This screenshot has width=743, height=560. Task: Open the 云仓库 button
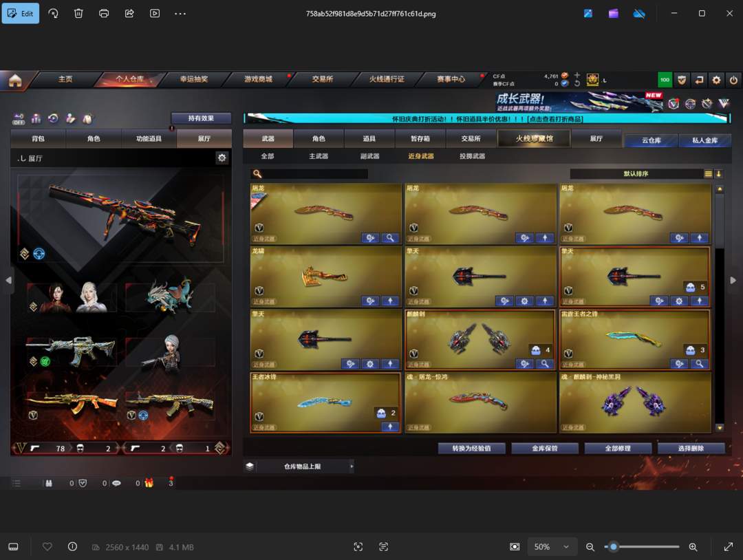point(651,141)
